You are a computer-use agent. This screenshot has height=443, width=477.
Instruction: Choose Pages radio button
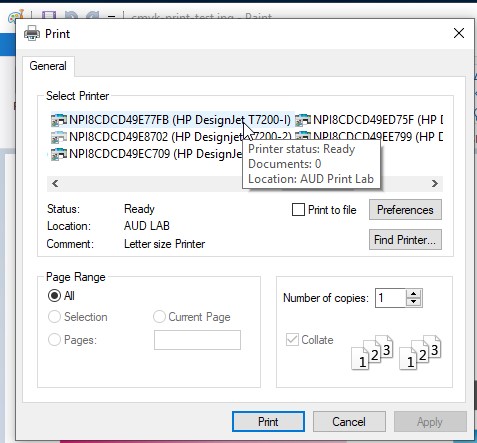54,340
